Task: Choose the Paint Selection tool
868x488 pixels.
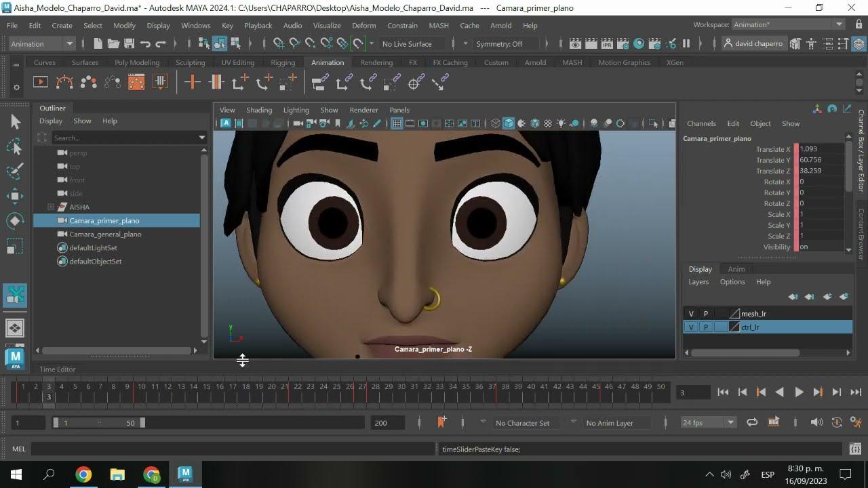Action: (15, 171)
